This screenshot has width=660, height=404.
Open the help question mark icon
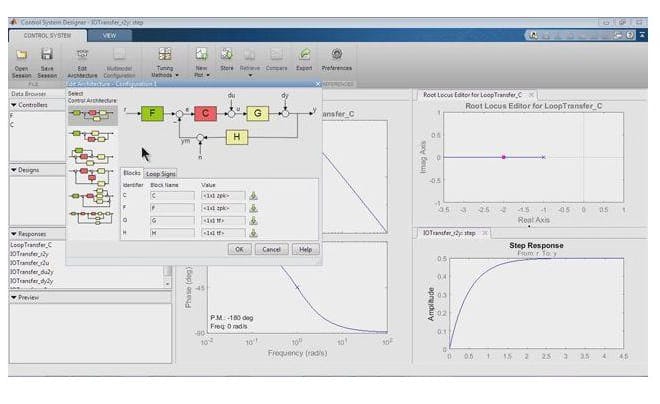tap(630, 35)
